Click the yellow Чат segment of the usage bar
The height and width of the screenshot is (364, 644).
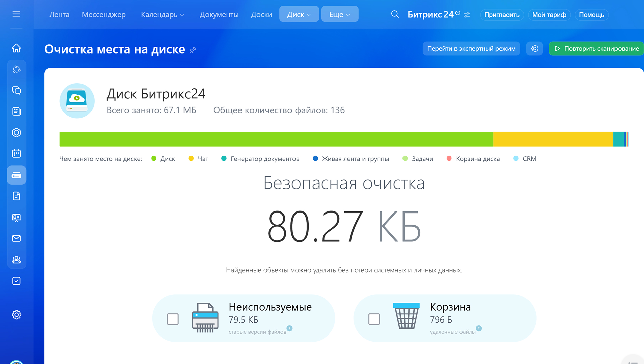[x=553, y=139]
